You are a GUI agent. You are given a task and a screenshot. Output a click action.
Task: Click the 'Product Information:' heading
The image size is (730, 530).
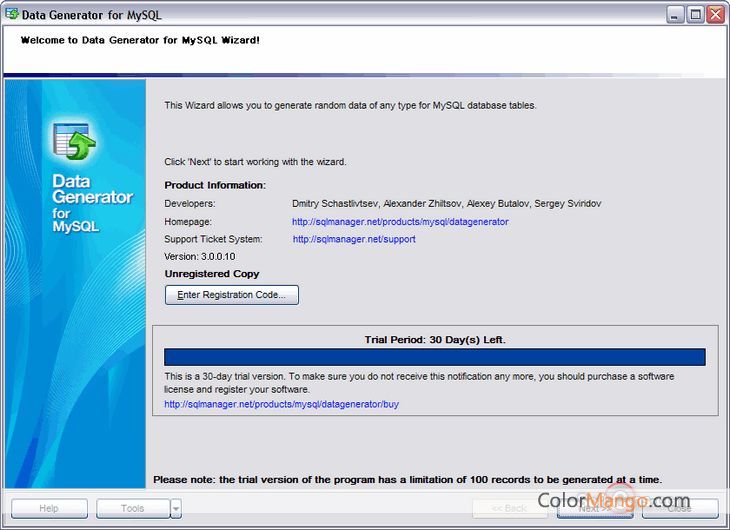(x=215, y=185)
